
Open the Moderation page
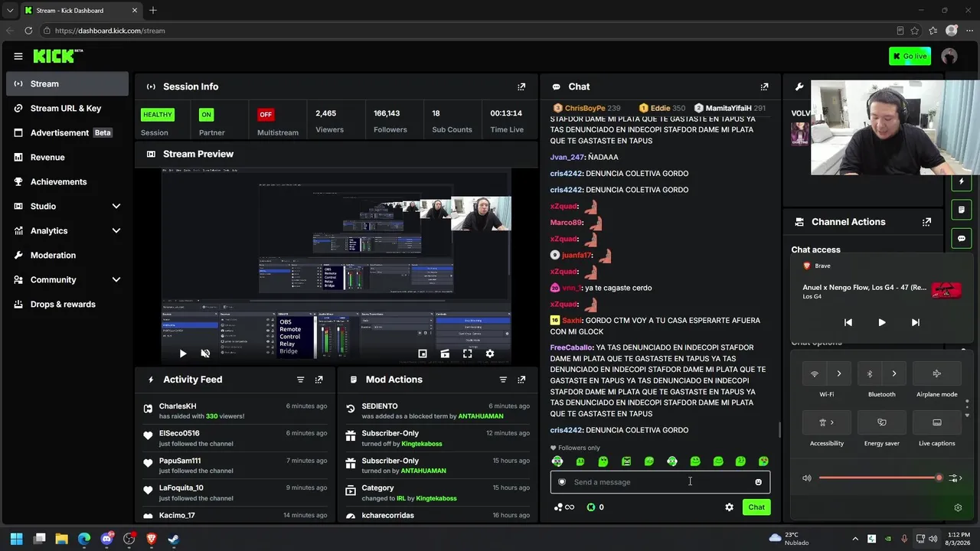(x=67, y=256)
